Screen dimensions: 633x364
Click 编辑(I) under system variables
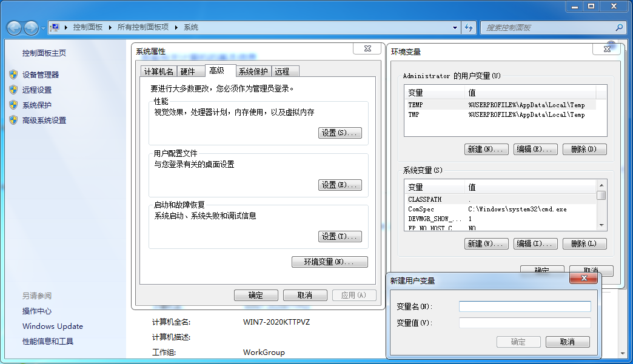click(535, 243)
